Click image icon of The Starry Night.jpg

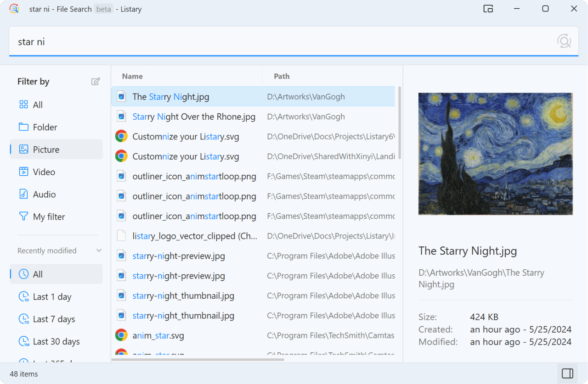point(121,97)
